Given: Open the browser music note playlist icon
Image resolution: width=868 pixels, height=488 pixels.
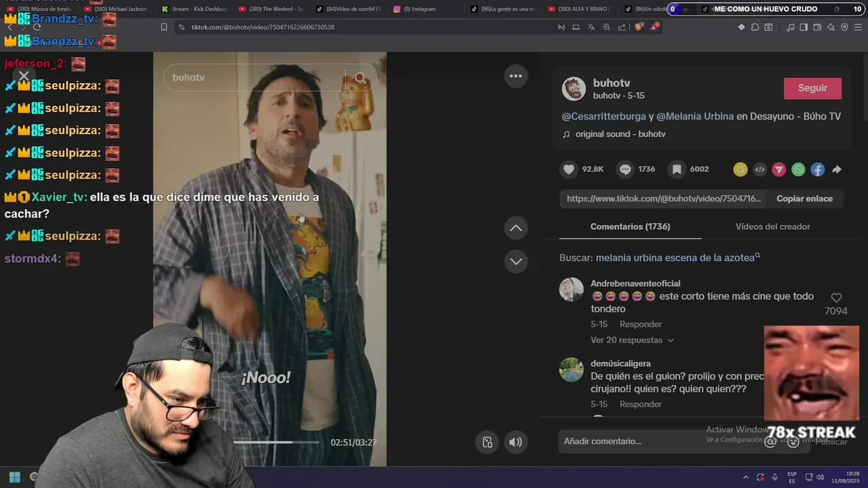Looking at the screenshot, I should point(790,27).
